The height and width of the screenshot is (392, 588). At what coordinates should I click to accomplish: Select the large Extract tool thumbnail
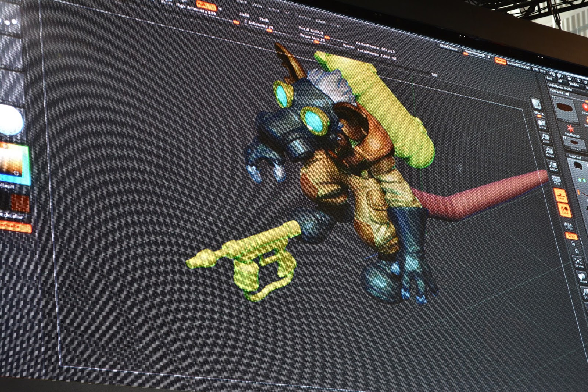564,110
